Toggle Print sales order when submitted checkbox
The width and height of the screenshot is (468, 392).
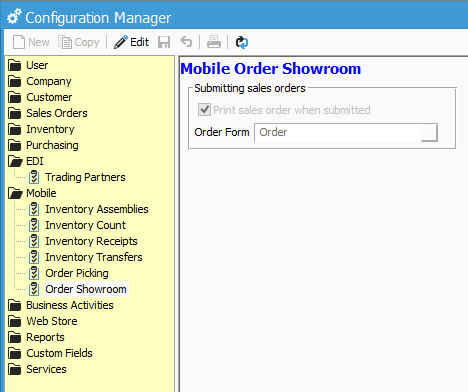[x=204, y=109]
